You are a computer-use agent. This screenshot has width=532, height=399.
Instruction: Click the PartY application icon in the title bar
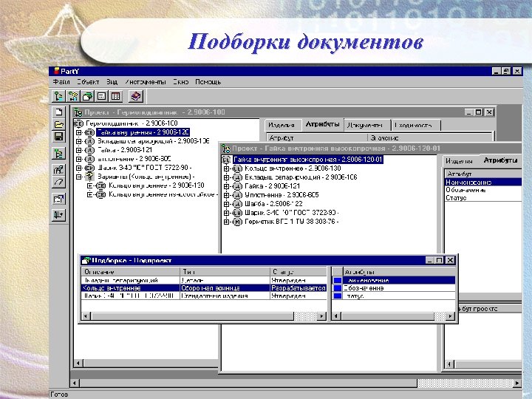click(57, 71)
